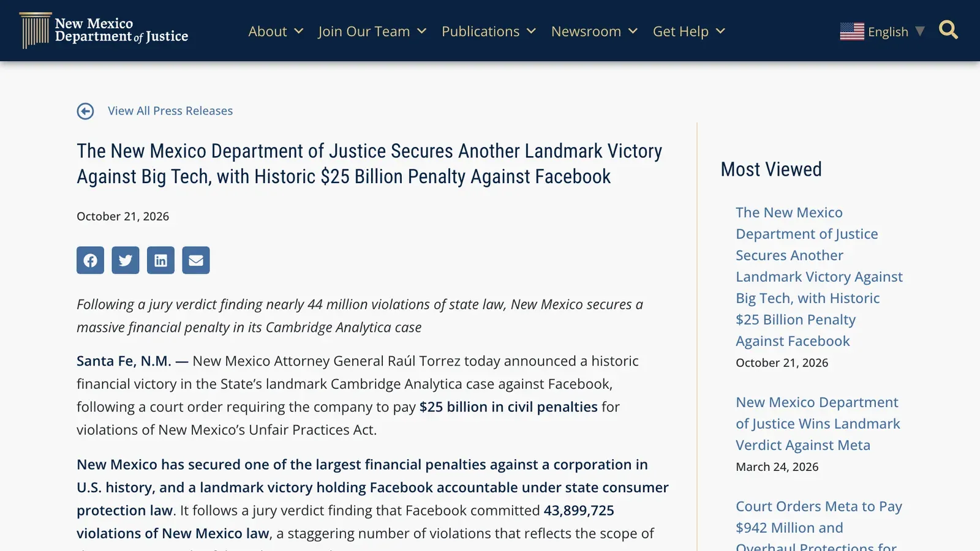Click the English language label

888,32
